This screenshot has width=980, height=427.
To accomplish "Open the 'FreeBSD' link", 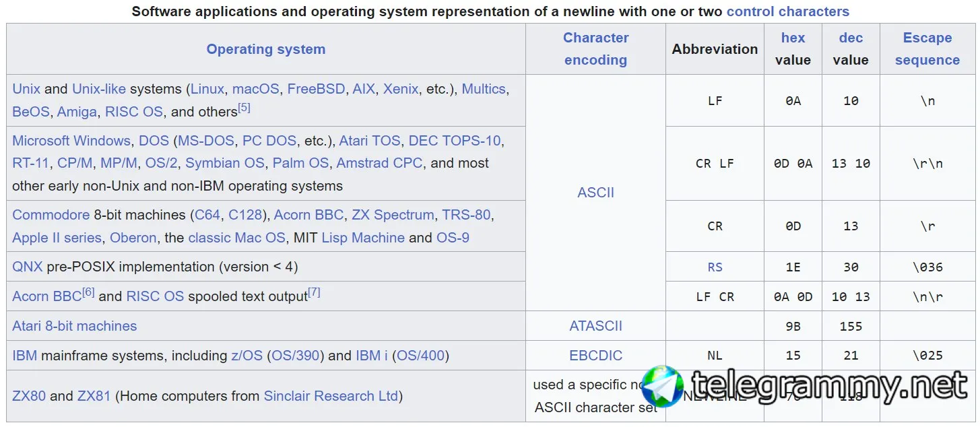I will pyautogui.click(x=316, y=89).
